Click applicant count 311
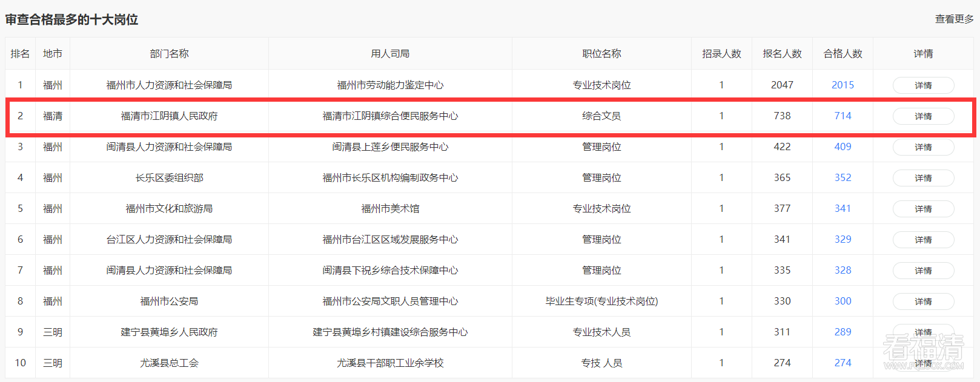The height and width of the screenshot is (382, 980). click(782, 332)
